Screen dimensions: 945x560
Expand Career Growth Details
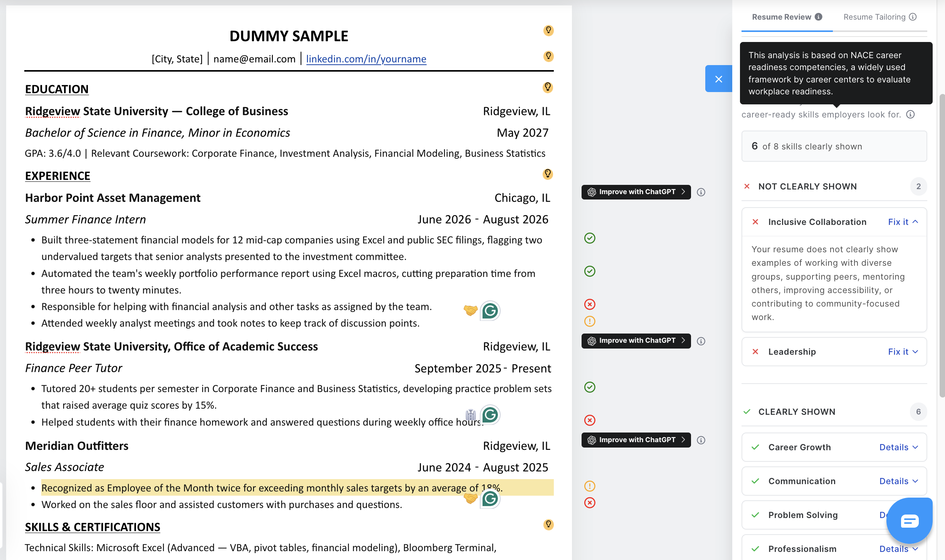899,448
